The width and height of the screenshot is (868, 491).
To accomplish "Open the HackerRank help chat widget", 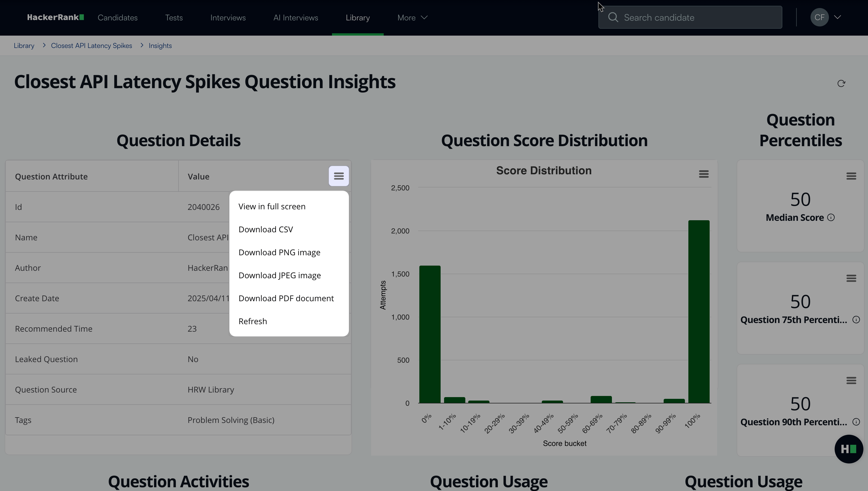I will point(848,449).
